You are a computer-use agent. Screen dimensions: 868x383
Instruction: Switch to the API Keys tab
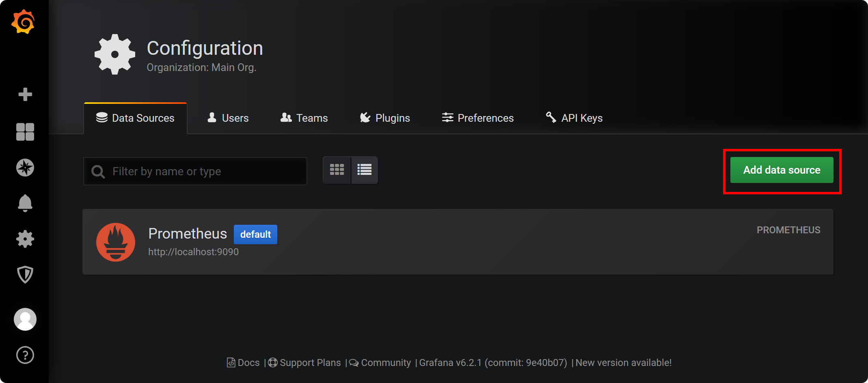click(574, 118)
